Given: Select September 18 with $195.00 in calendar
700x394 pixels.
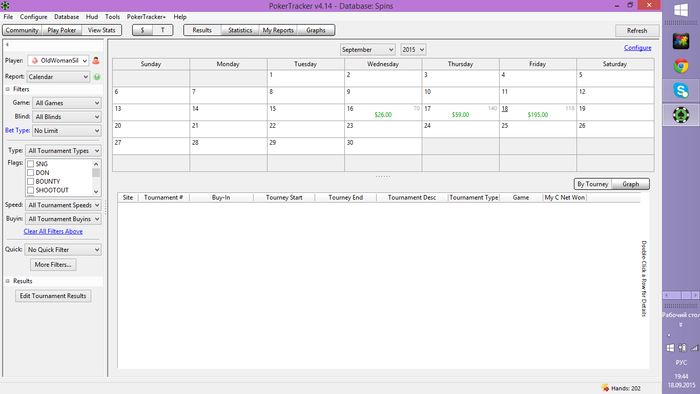Looking at the screenshot, I should coord(538,112).
